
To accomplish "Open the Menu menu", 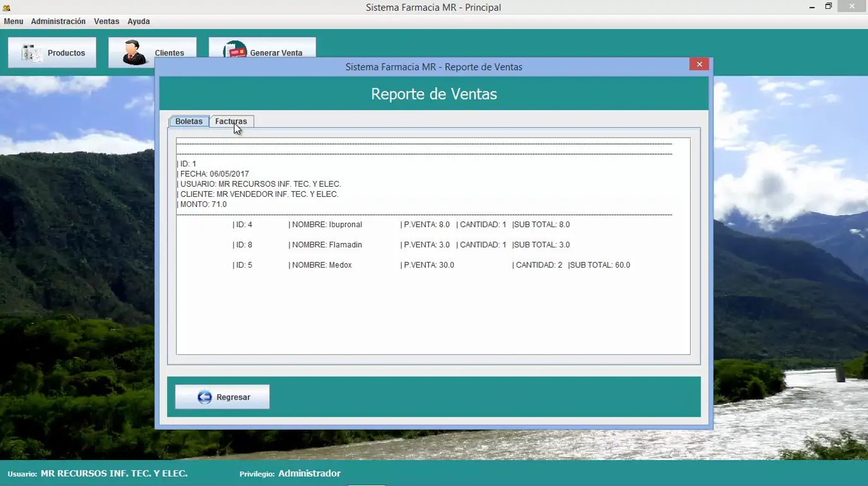I will point(13,21).
